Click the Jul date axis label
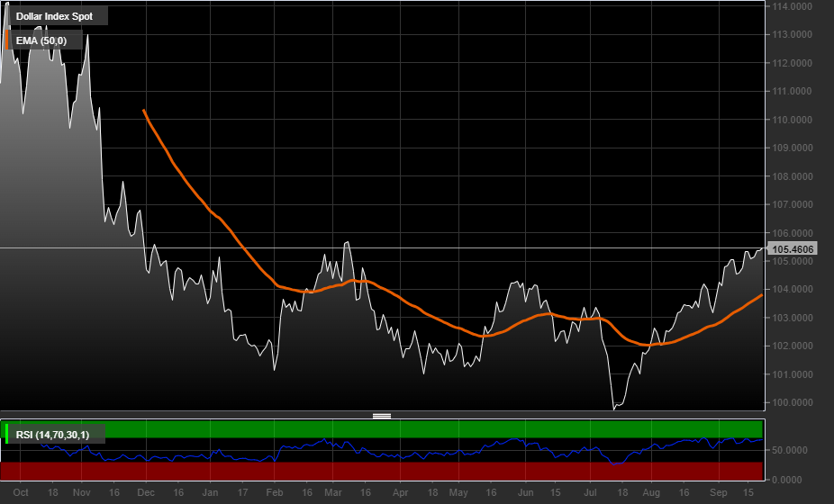This screenshot has height=504, width=834. tap(590, 492)
